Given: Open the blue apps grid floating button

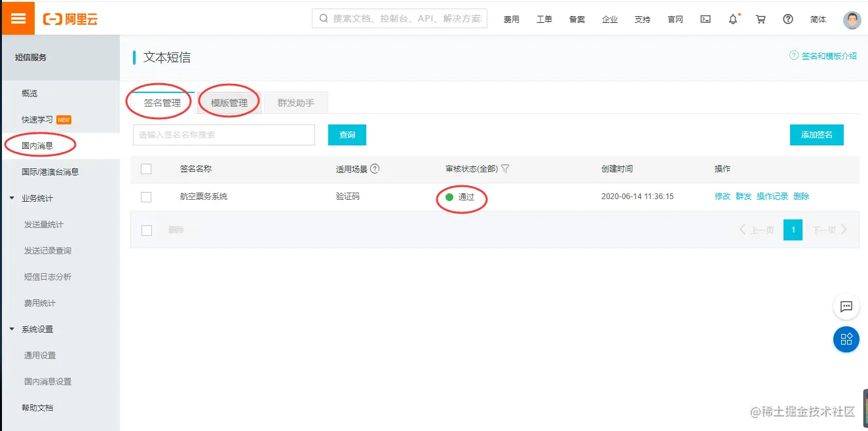Looking at the screenshot, I should click(x=846, y=339).
